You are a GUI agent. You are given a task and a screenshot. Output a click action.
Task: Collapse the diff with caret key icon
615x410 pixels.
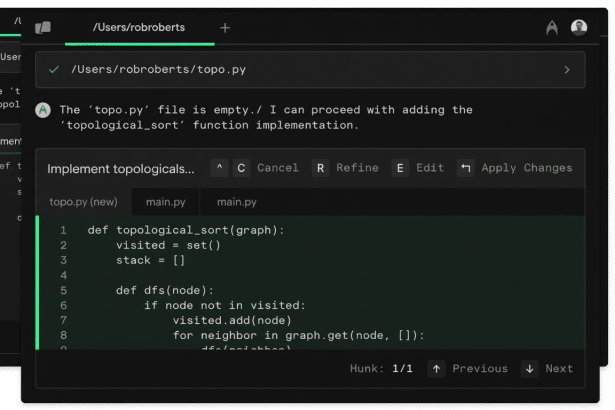(220, 168)
